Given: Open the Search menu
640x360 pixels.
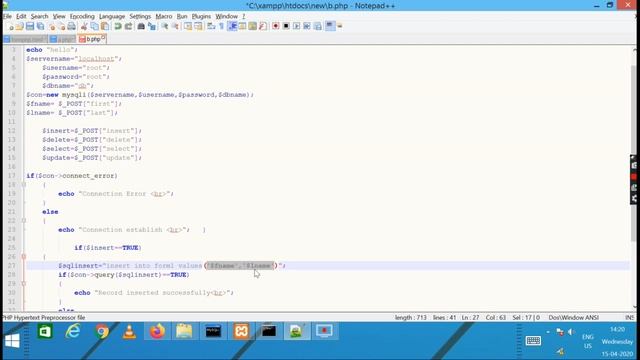Looking at the screenshot, I should tap(40, 16).
